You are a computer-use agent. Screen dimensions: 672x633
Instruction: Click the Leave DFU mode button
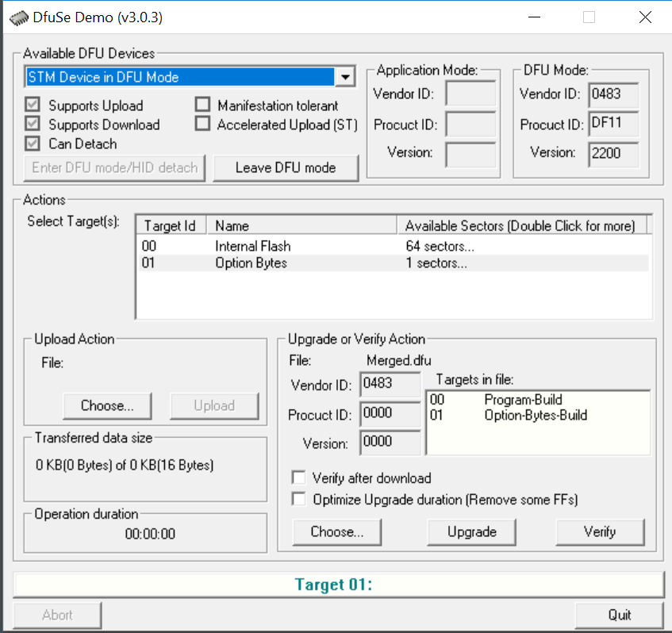(x=286, y=167)
